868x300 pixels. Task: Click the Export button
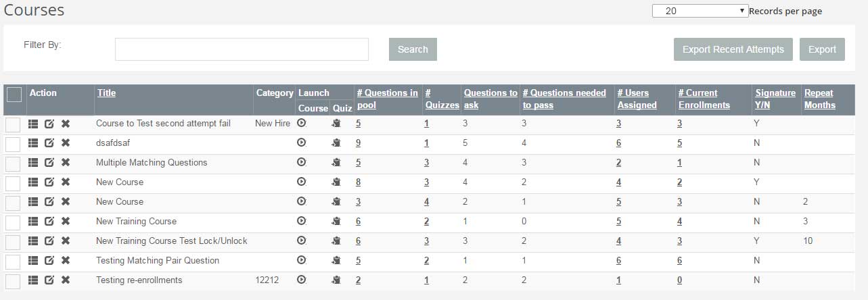(822, 49)
